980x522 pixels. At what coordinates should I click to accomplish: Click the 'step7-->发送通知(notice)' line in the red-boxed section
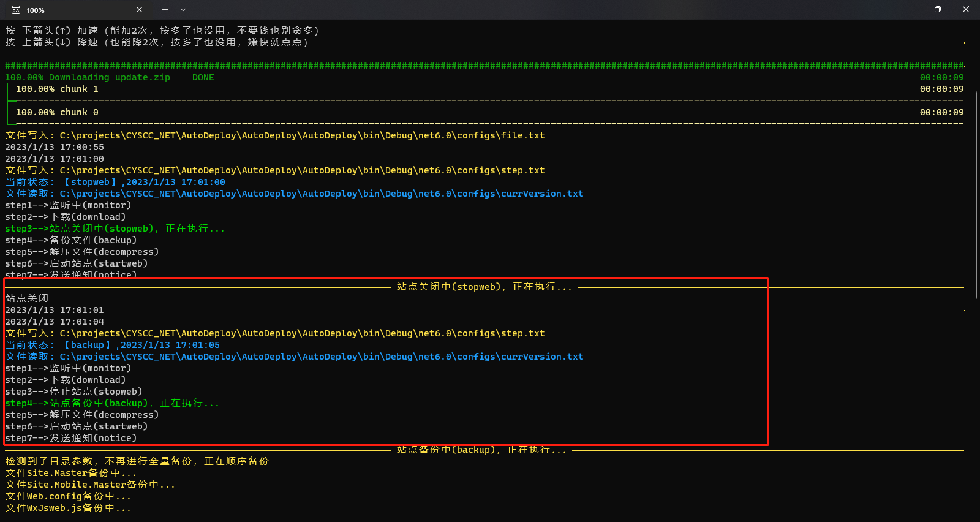click(71, 438)
